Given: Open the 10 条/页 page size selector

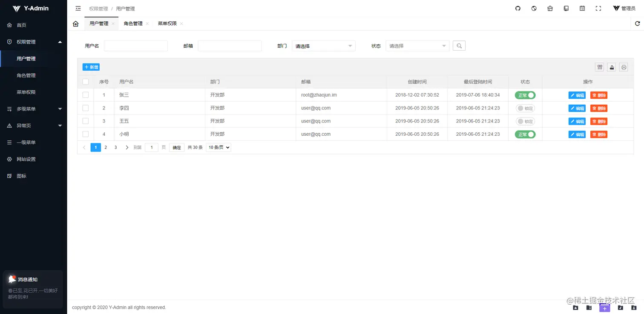Looking at the screenshot, I should [218, 148].
